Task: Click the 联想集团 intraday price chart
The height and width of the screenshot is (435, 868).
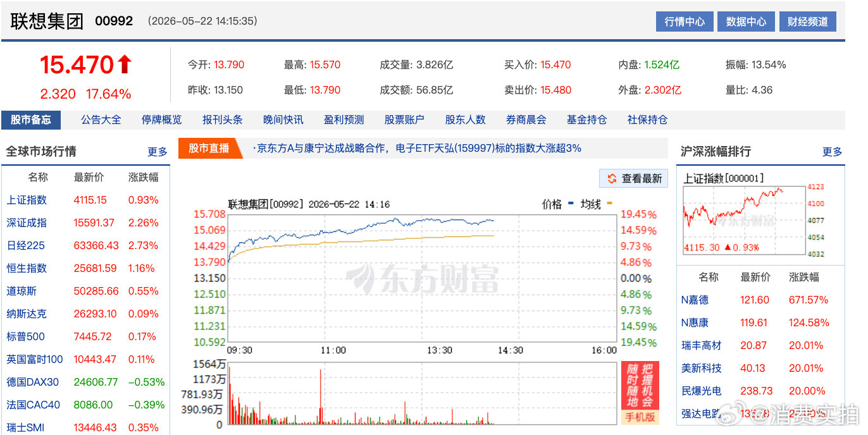Action: [422, 278]
